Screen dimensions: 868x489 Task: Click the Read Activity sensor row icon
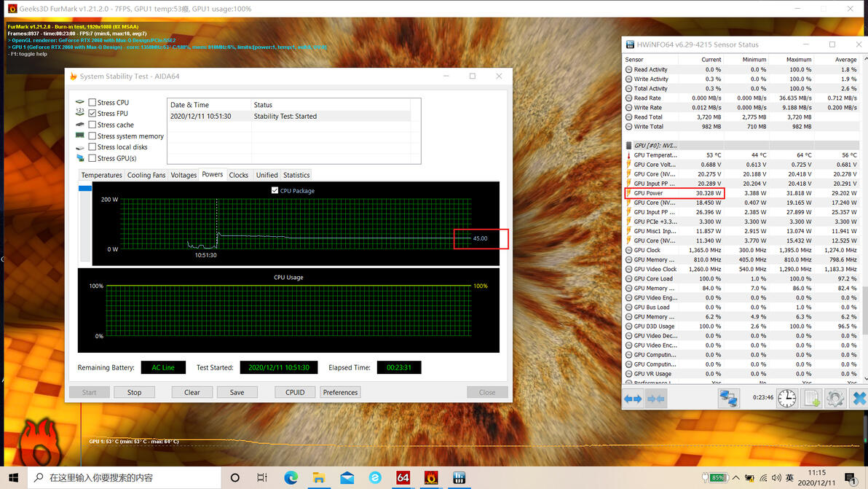pos(628,70)
